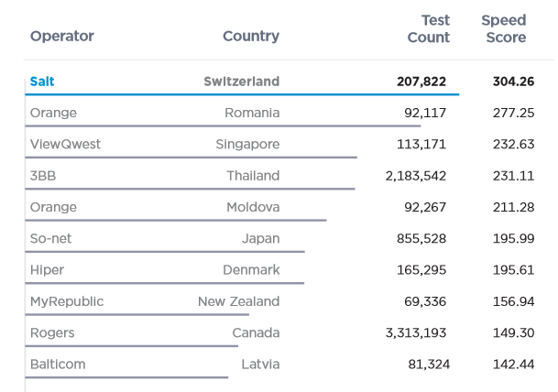Open the Rogers operator entry
The height and width of the screenshot is (392, 558).
(x=52, y=332)
